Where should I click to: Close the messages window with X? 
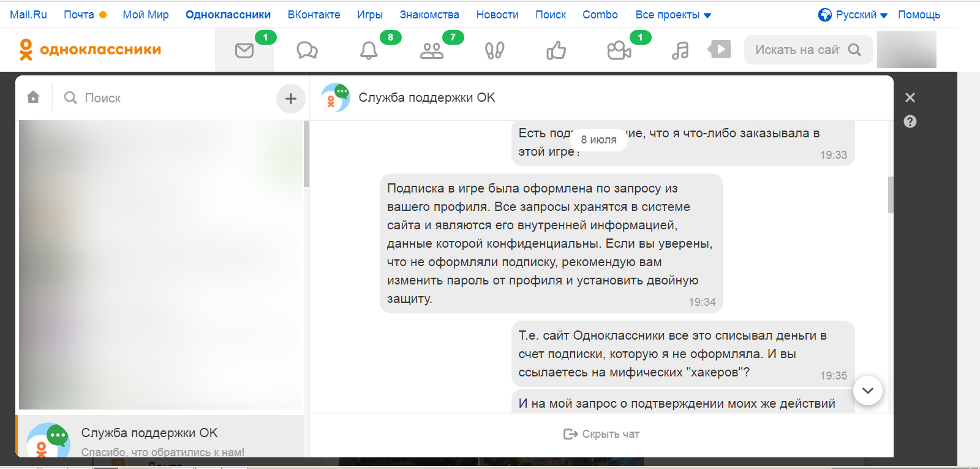tap(910, 97)
